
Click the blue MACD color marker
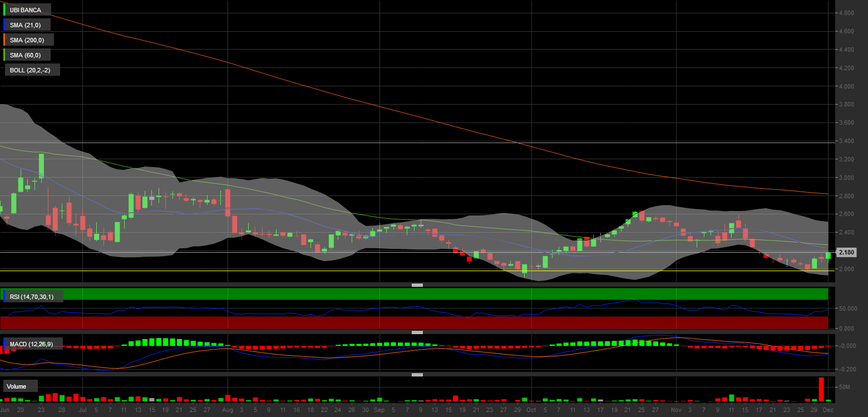(x=4, y=344)
